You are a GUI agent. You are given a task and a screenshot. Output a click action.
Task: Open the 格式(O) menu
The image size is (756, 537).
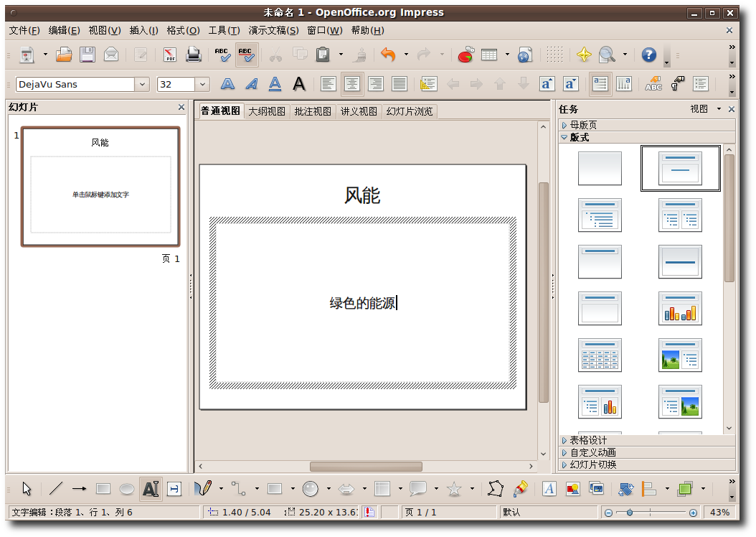point(183,30)
